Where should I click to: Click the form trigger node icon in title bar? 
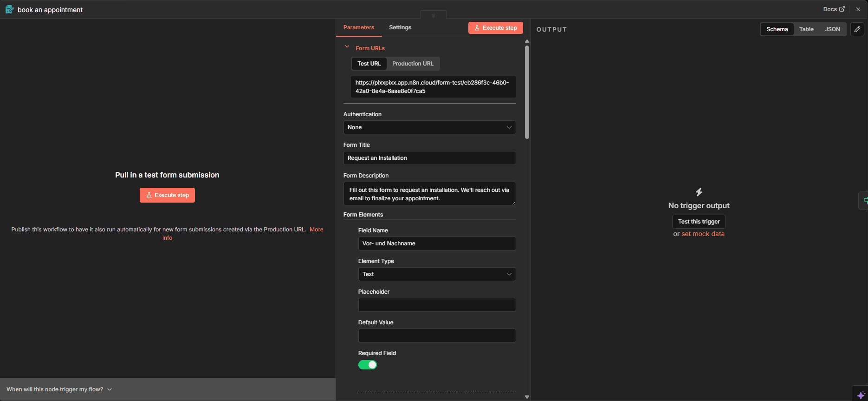(x=9, y=9)
